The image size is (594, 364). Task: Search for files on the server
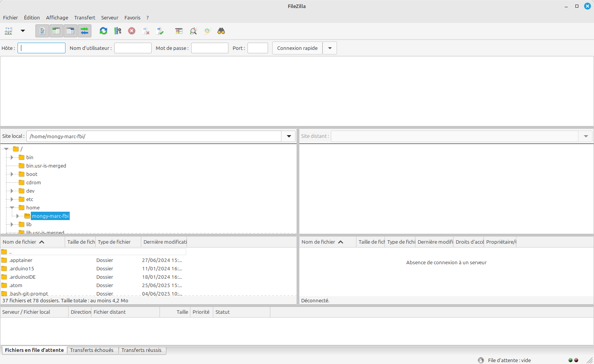(221, 31)
